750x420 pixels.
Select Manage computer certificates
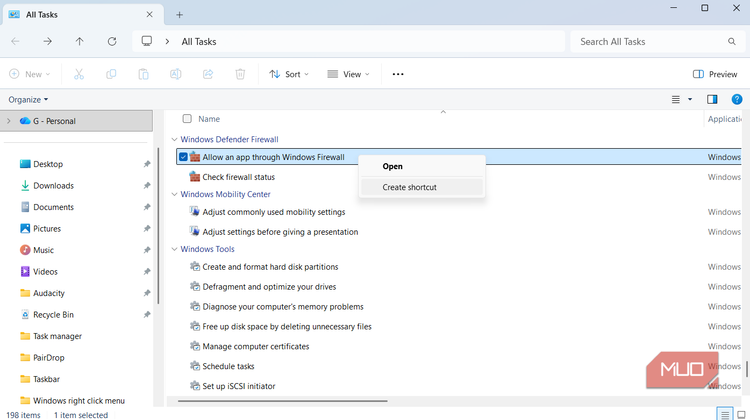tap(255, 346)
